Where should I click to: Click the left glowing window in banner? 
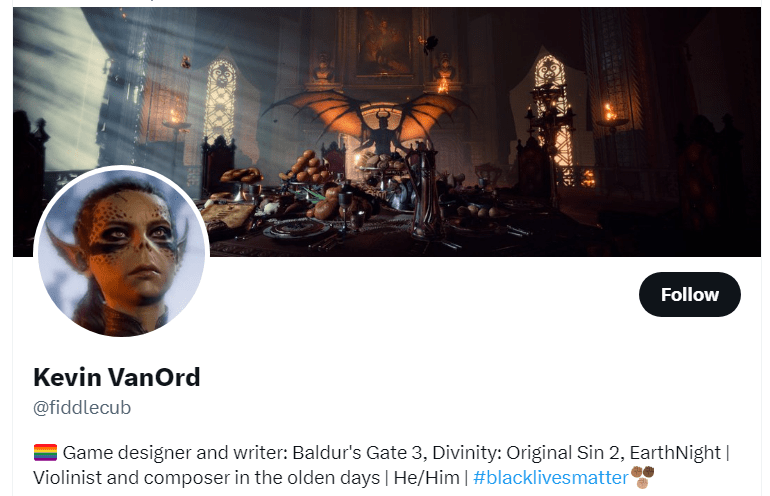220,101
